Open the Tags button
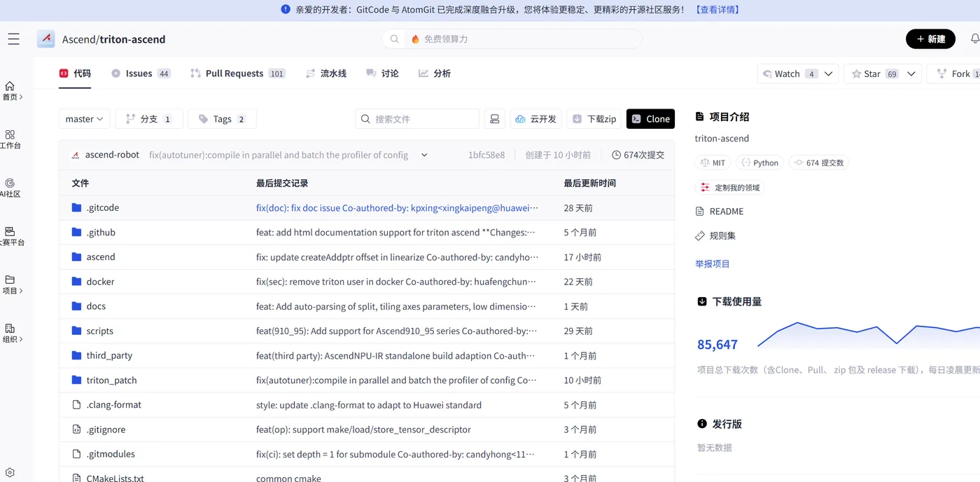The image size is (980, 482). [223, 119]
